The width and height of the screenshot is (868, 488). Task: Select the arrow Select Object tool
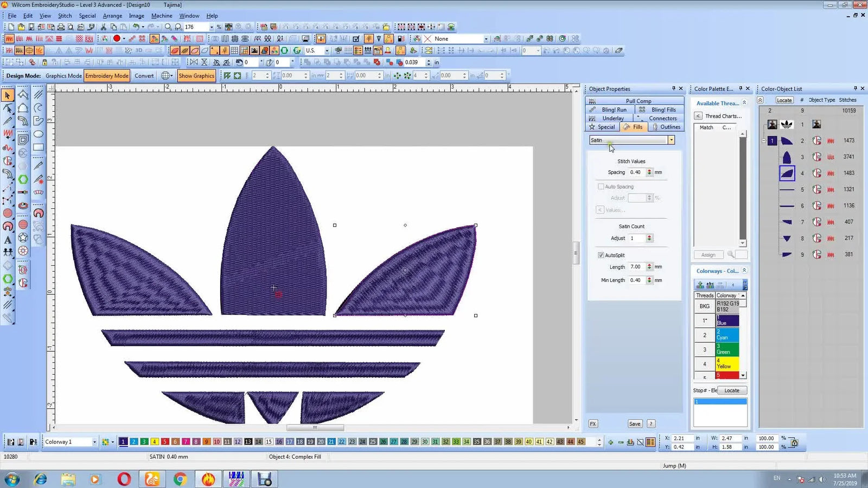8,95
